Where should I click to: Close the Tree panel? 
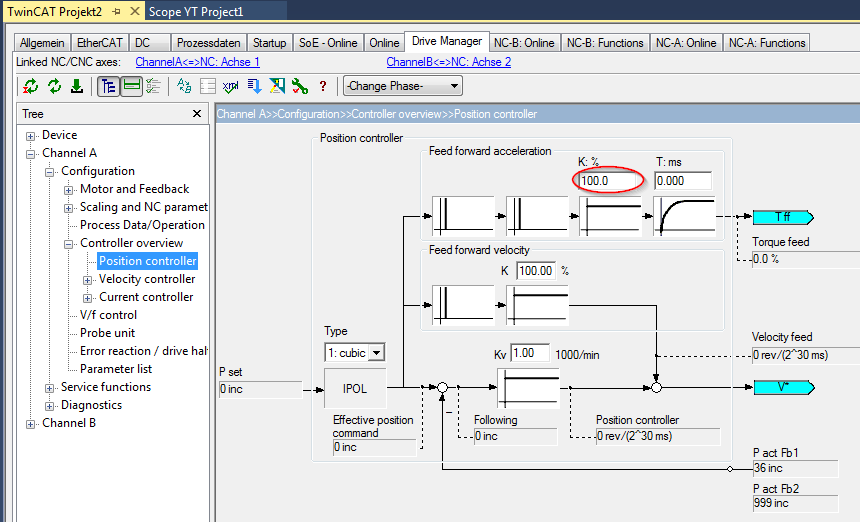click(197, 114)
